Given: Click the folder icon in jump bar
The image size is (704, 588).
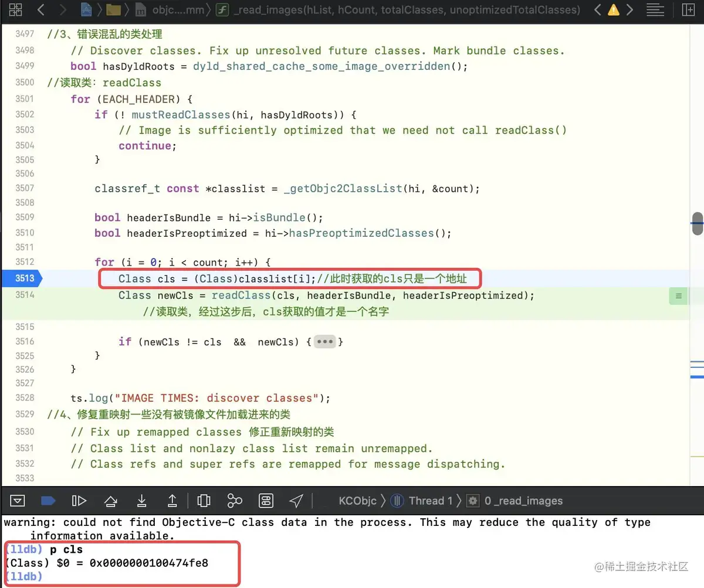Looking at the screenshot, I should point(114,9).
